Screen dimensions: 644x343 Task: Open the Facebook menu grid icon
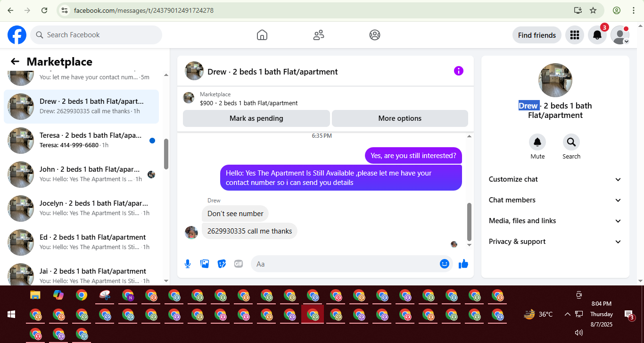tap(574, 35)
